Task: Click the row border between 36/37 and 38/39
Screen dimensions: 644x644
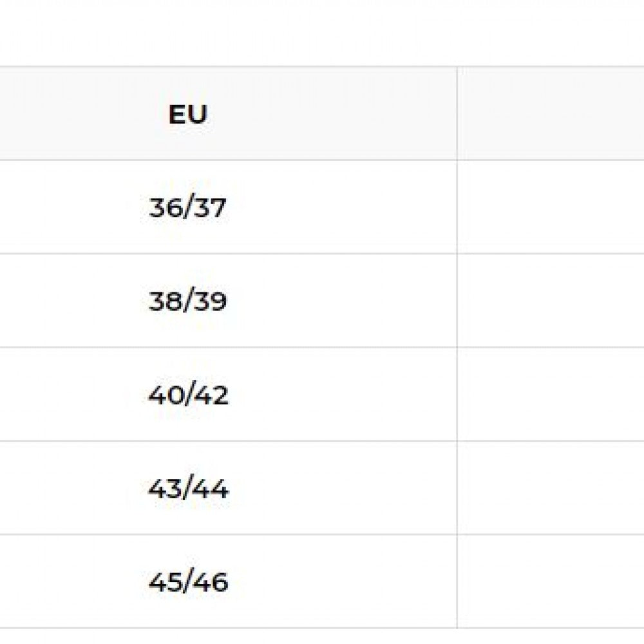Action: pos(187,254)
